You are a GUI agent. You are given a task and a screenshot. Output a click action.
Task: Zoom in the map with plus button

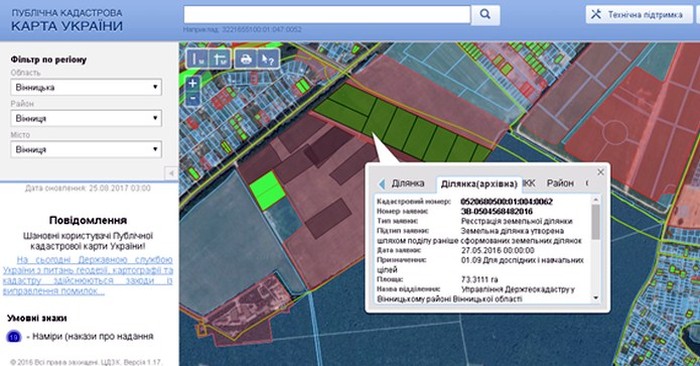(x=192, y=83)
